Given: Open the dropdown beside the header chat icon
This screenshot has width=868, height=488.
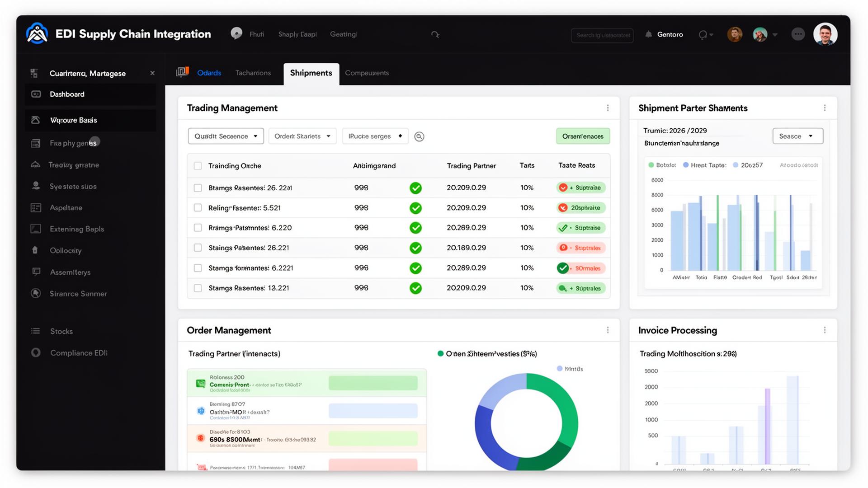Looking at the screenshot, I should click(x=711, y=35).
